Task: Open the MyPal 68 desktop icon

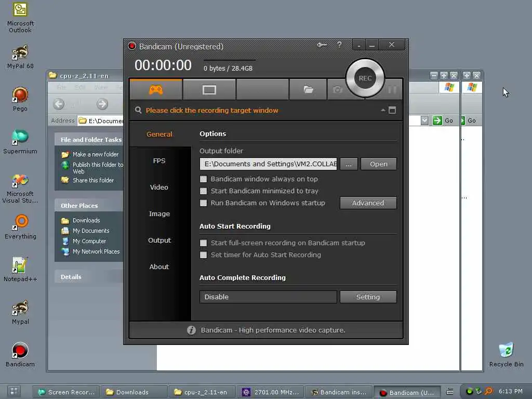Action: (x=20, y=57)
